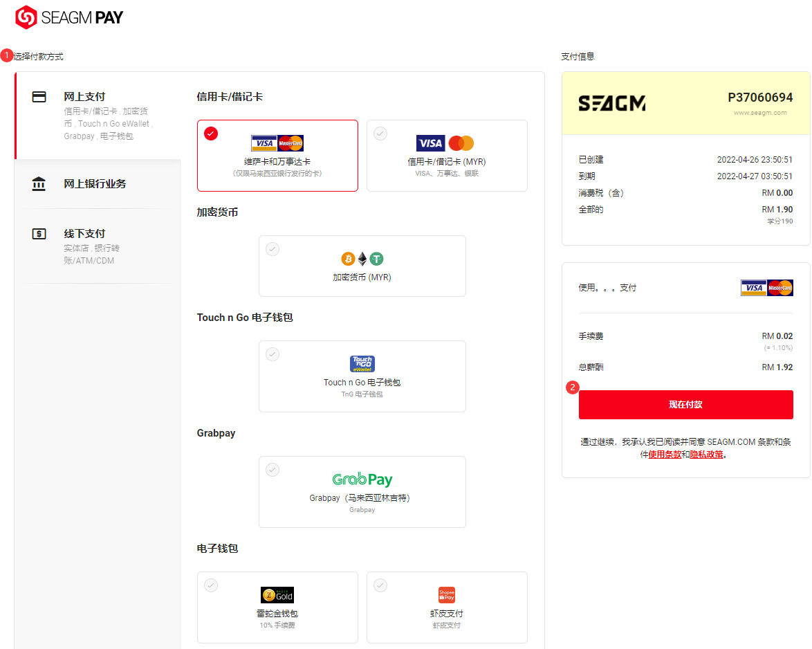
Task: Click the 信用卡/借记卡 (MYR) label
Action: click(446, 162)
